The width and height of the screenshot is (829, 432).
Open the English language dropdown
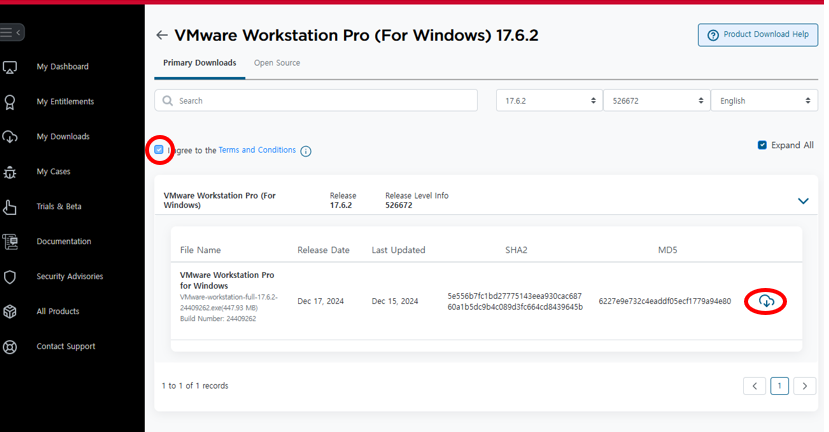pyautogui.click(x=764, y=100)
